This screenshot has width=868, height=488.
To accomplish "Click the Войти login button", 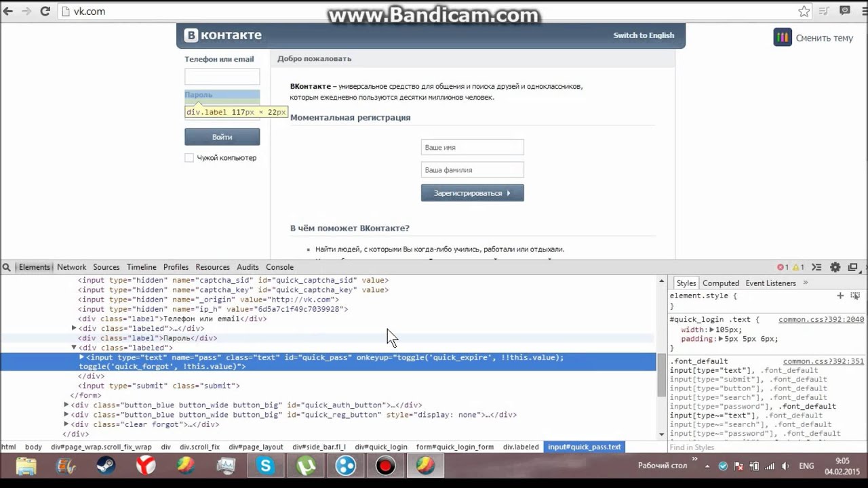I will [x=222, y=137].
